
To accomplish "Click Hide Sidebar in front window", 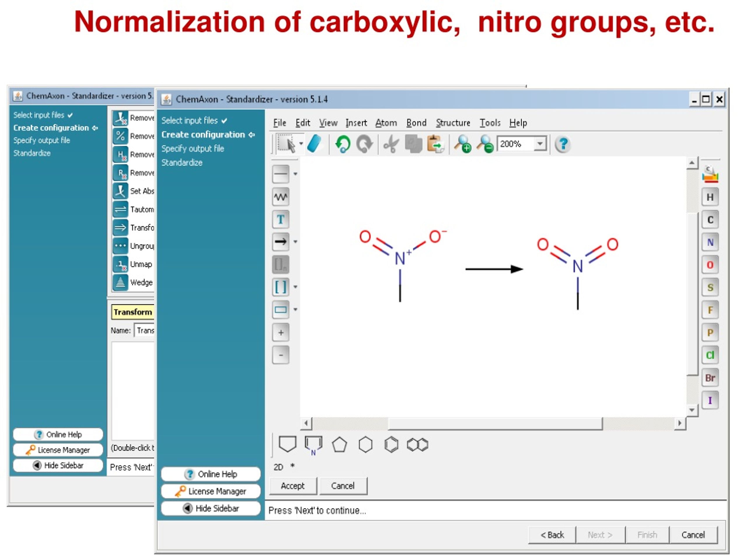I will [211, 508].
